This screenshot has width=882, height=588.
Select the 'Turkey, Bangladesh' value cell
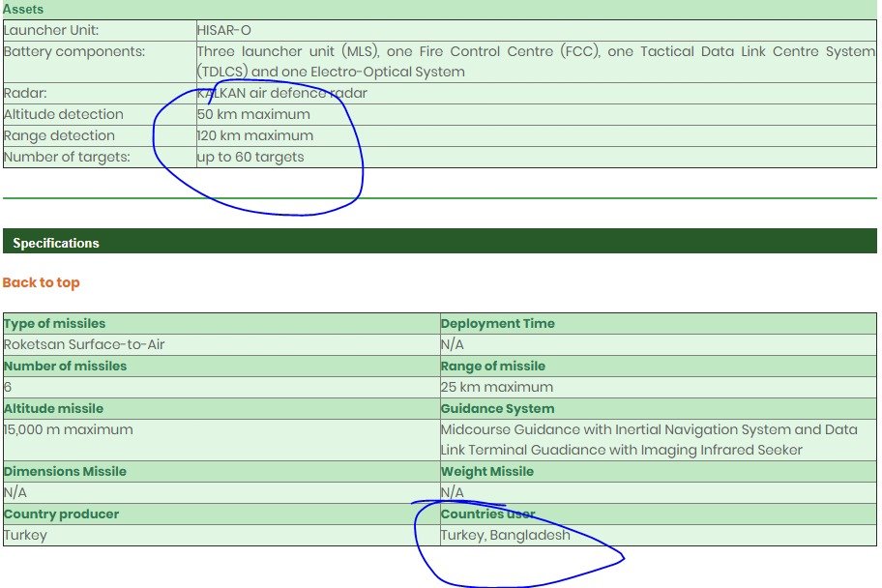pos(659,535)
